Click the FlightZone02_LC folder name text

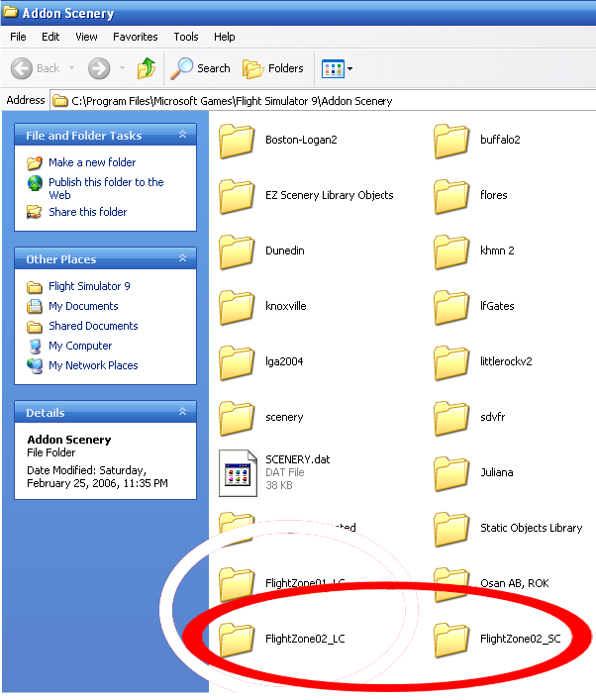pyautogui.click(x=305, y=639)
